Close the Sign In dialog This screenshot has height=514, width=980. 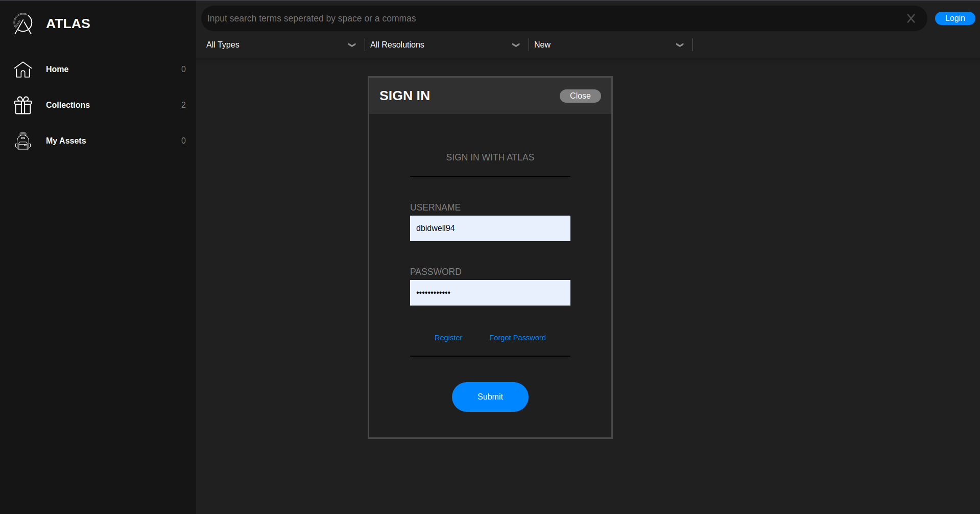580,96
